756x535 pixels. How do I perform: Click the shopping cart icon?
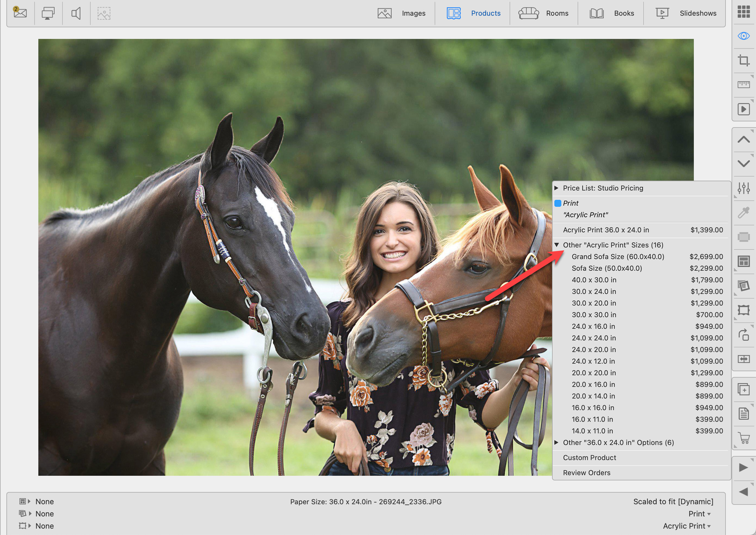pyautogui.click(x=744, y=438)
